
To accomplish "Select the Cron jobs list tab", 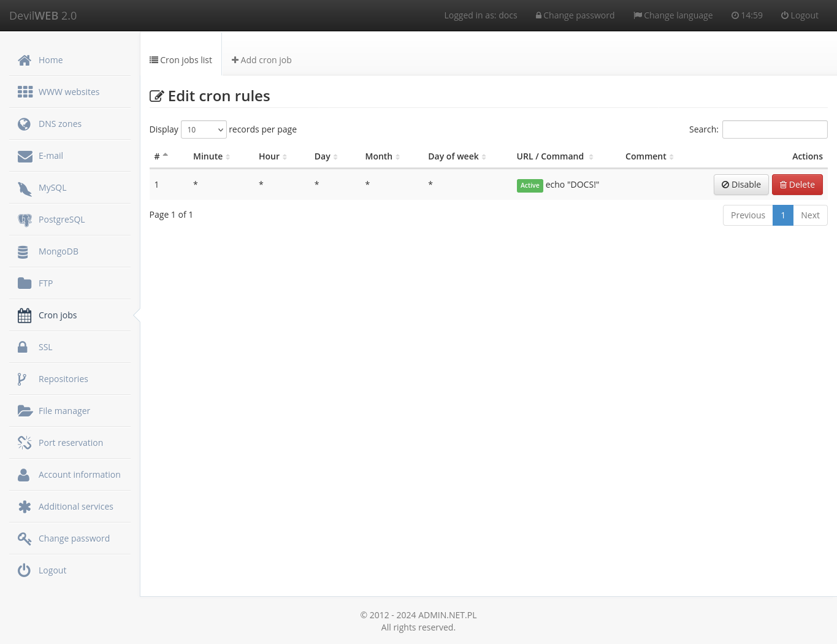I will (180, 59).
